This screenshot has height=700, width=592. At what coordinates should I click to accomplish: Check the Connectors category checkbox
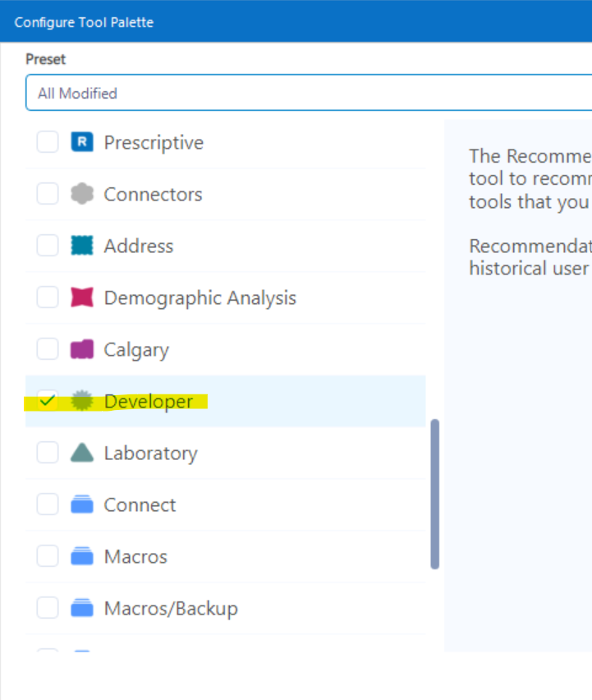(48, 194)
